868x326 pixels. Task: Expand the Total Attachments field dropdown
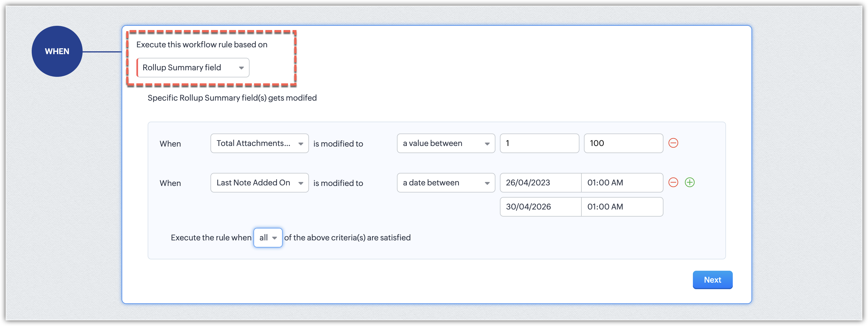click(259, 143)
